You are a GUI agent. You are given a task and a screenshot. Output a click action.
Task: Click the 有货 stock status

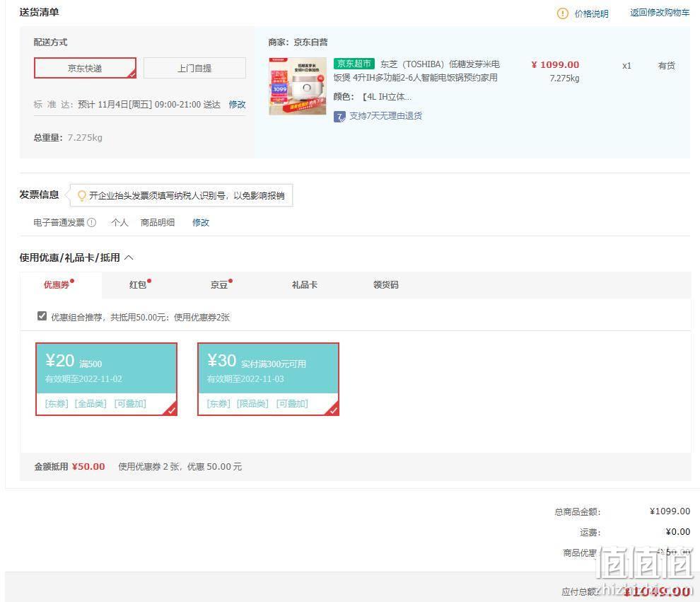pyautogui.click(x=667, y=66)
